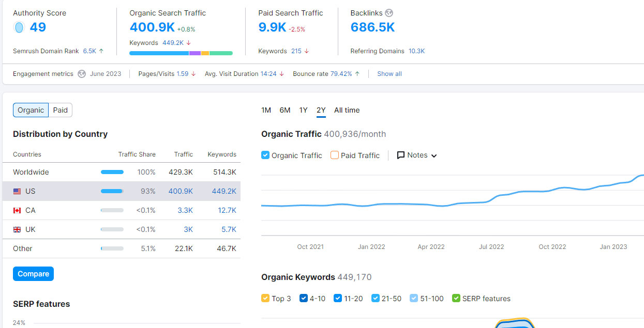
Task: Click the Notes speech bubble icon
Action: [x=401, y=155]
